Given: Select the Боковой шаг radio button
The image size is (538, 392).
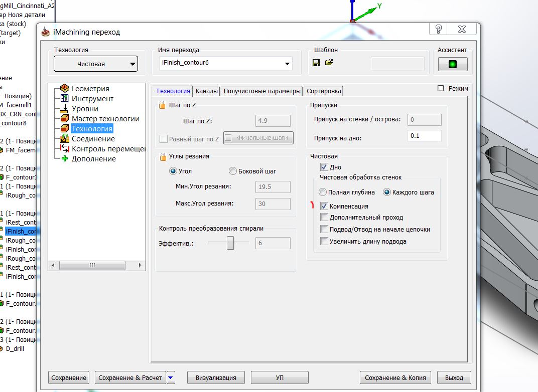Looking at the screenshot, I should pyautogui.click(x=233, y=171).
